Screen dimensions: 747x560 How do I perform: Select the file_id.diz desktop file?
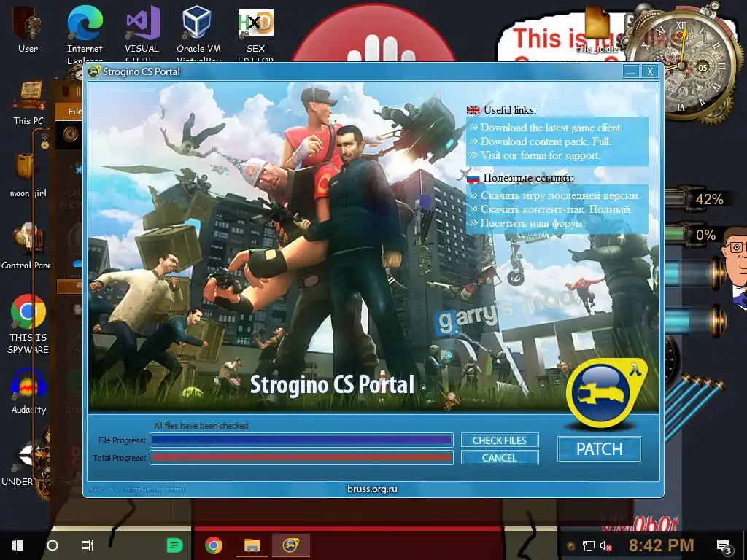click(597, 29)
